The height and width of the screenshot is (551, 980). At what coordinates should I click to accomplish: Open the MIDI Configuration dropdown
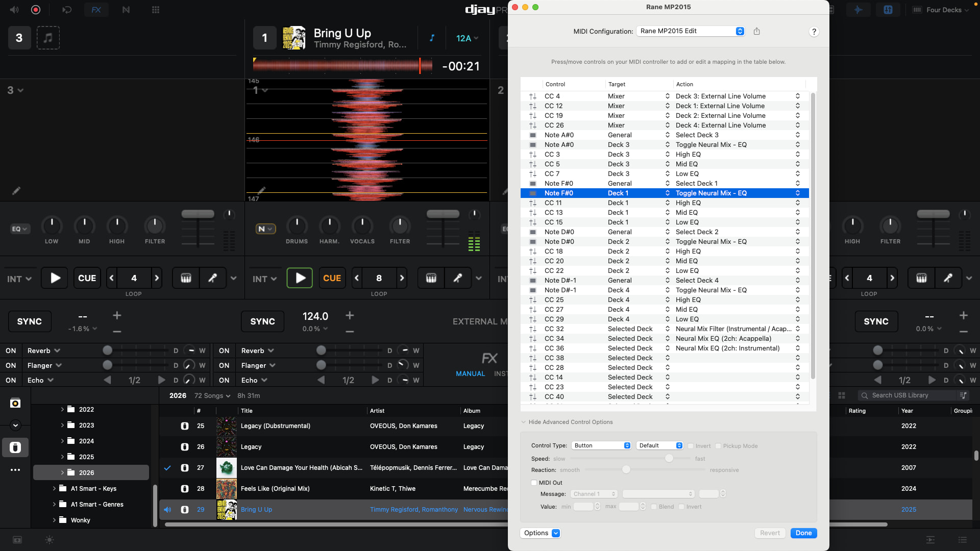pos(690,31)
